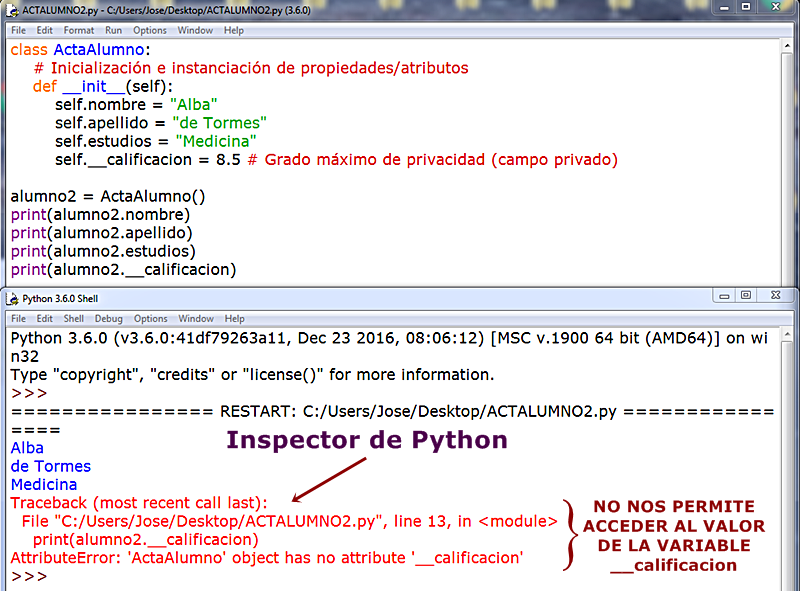Click the 'Type "copyright", "credits"' line
Screen dimensions: 800x591
coord(253,375)
